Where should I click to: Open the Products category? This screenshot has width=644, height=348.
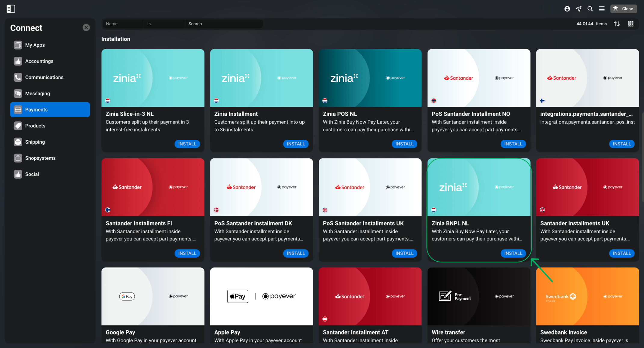[50, 126]
